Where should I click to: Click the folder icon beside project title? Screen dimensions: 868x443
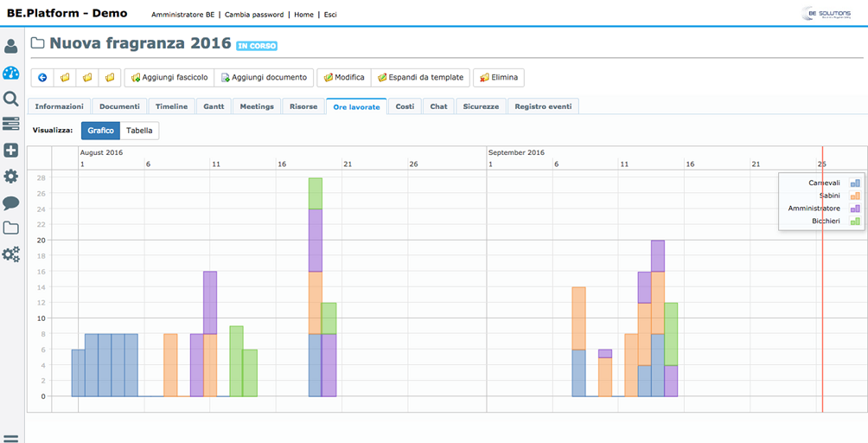coord(38,43)
